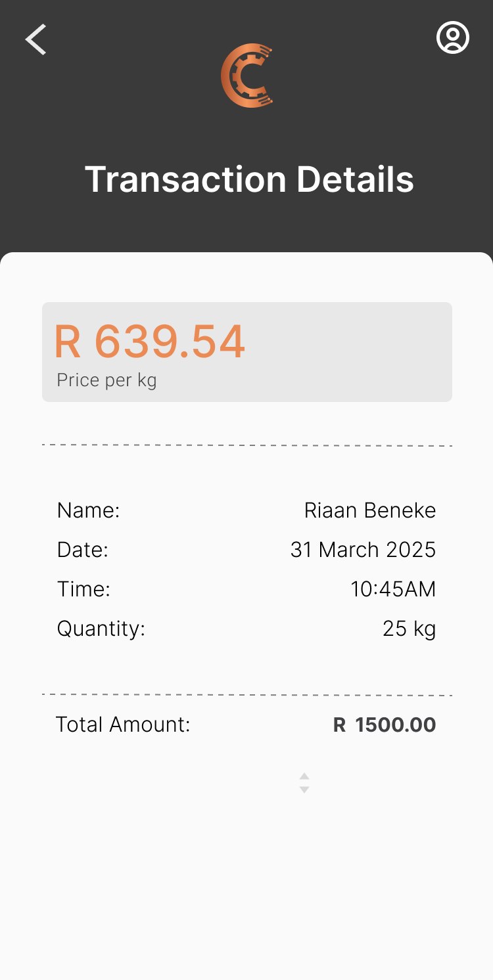This screenshot has width=493, height=980.
Task: Click the up arrow below Total Amount
Action: point(304,776)
